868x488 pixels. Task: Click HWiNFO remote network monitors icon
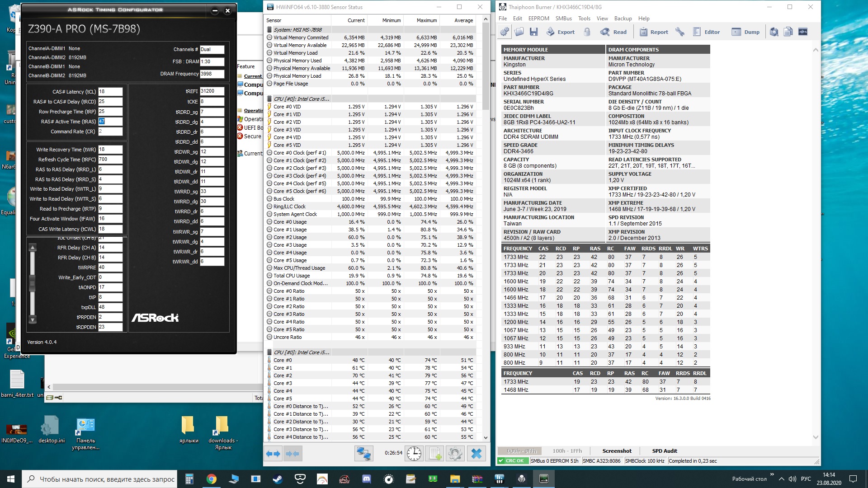coord(363,453)
